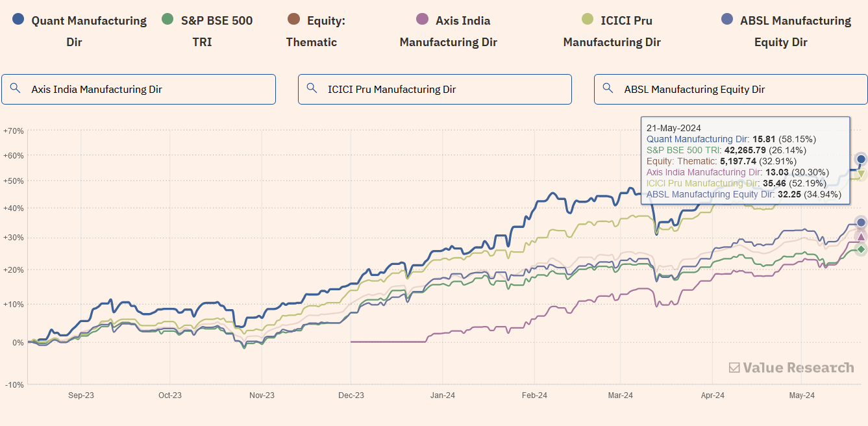
Task: Click search icon in ABSL Manufacturing field
Action: [x=608, y=88]
